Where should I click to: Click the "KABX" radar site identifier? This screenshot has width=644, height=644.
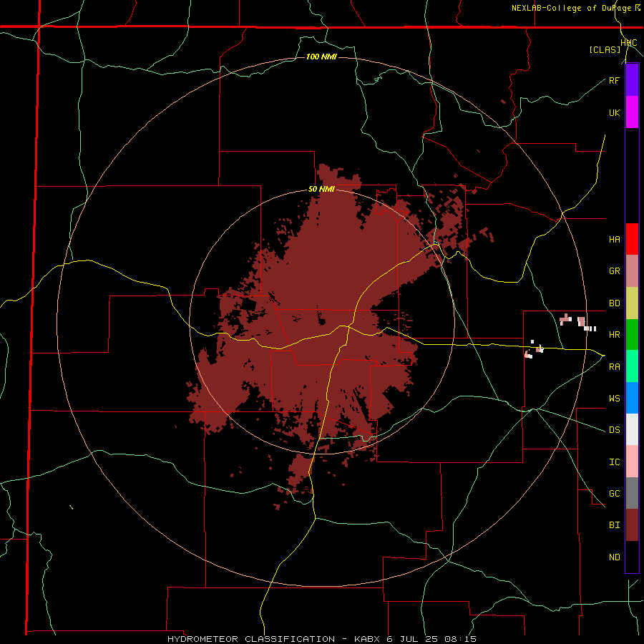[366, 639]
